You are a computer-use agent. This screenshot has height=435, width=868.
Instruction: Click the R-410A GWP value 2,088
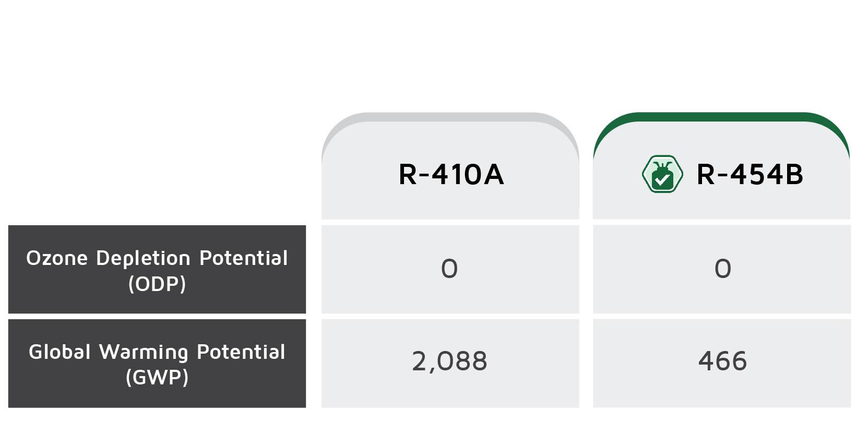tap(449, 361)
